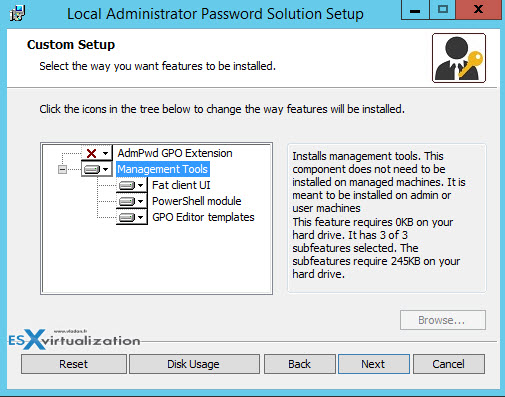
Task: Select the Fat client UI subfeature
Action: pos(181,185)
